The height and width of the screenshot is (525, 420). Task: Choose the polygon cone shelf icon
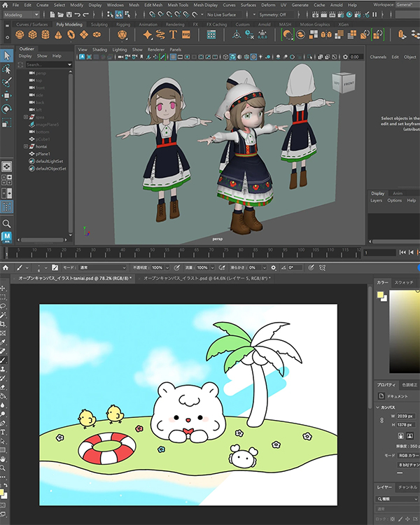pyautogui.click(x=58, y=35)
